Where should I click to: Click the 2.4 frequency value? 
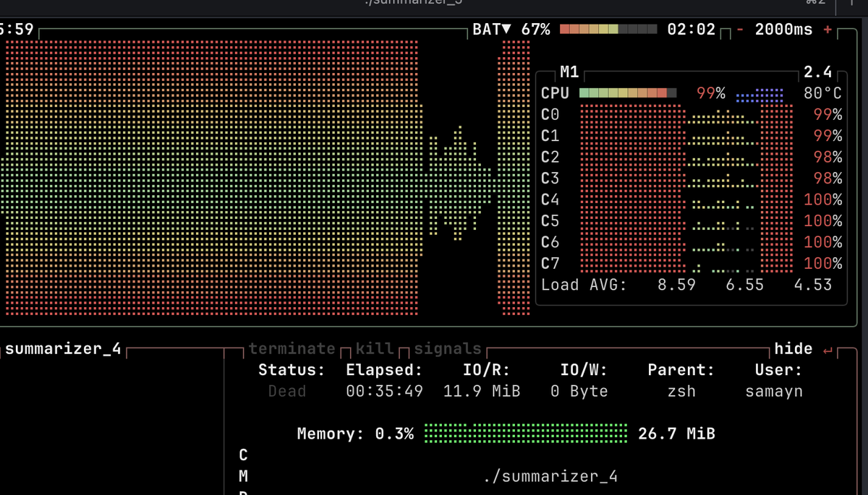(818, 72)
